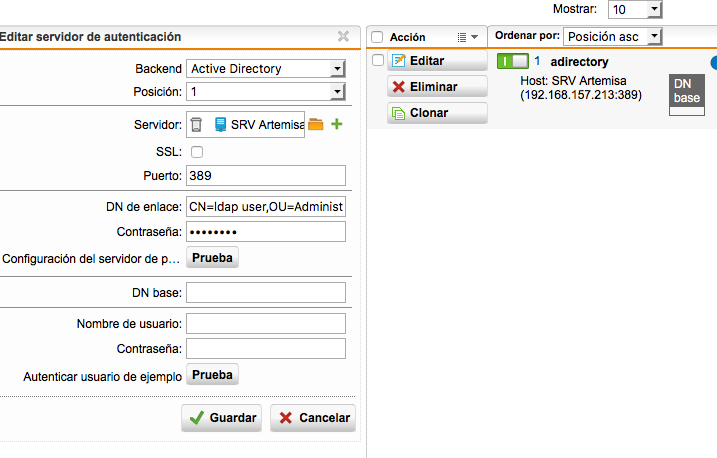Open the Mostrar count dropdown
Image resolution: width=717 pixels, height=458 pixels.
[635, 10]
